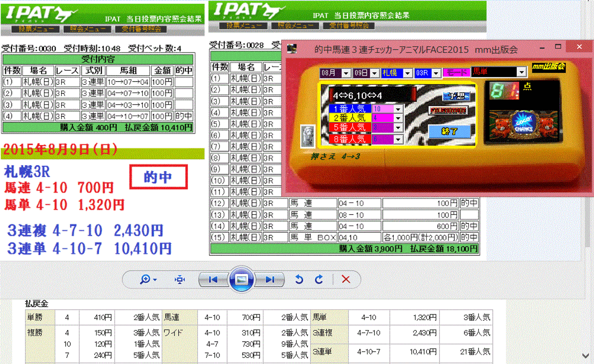Click the 終了 exit button
594x364 pixels.
click(x=450, y=131)
